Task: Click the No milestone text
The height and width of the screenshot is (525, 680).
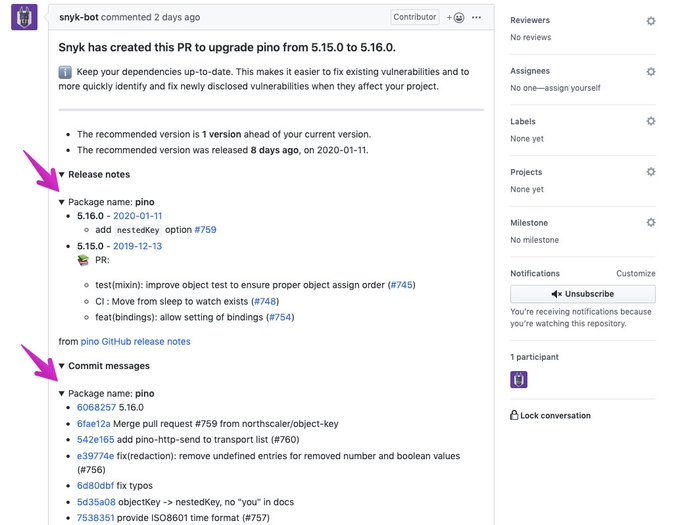Action: point(534,240)
